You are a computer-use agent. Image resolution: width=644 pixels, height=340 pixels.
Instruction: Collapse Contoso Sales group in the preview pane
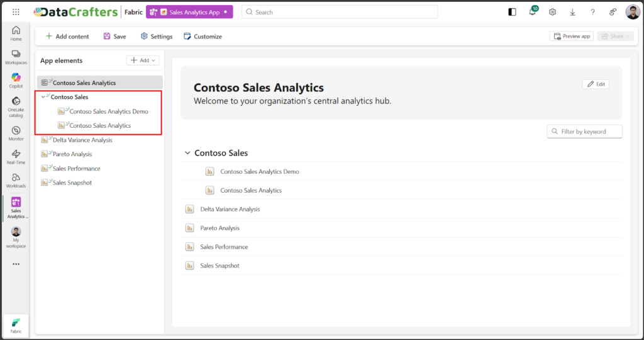click(x=187, y=153)
